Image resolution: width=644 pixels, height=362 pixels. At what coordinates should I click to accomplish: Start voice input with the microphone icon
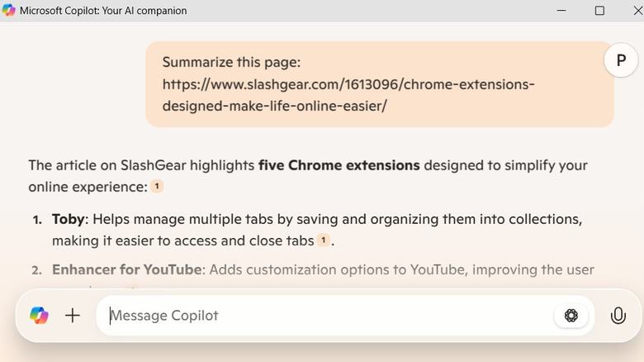(617, 315)
